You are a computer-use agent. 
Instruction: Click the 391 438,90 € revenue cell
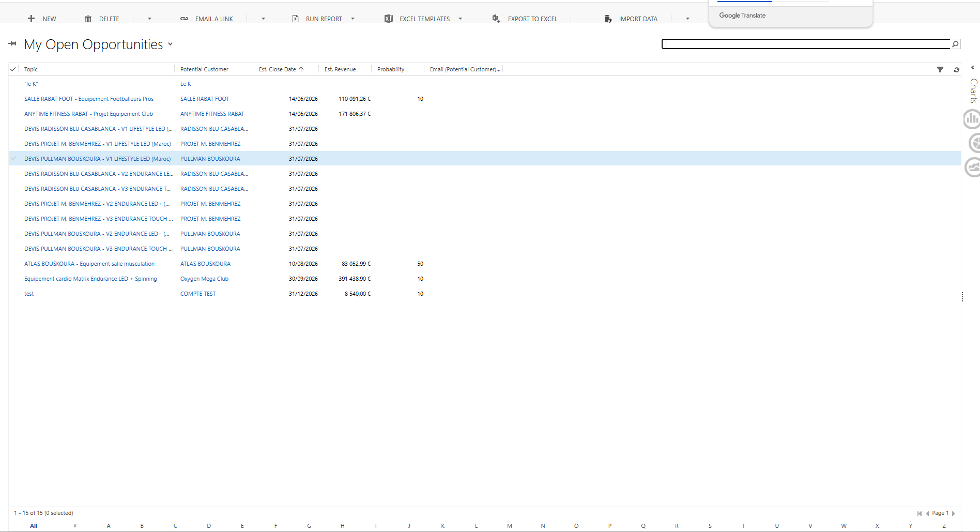(x=355, y=279)
